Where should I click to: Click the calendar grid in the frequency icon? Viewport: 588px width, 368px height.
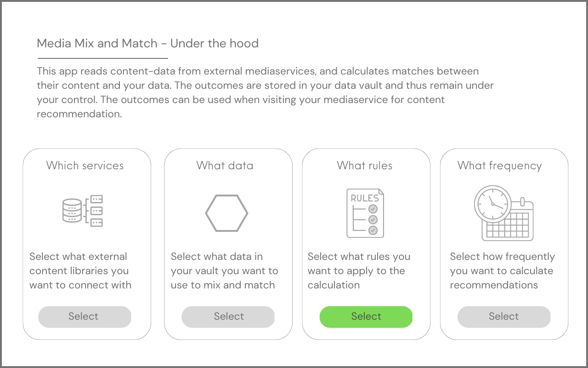[x=508, y=224]
